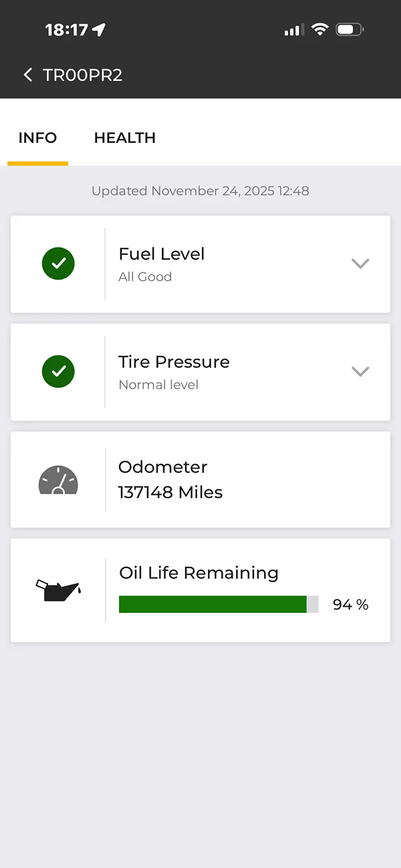The height and width of the screenshot is (868, 401).
Task: Tap the location arrow beside the clock
Action: tap(99, 29)
